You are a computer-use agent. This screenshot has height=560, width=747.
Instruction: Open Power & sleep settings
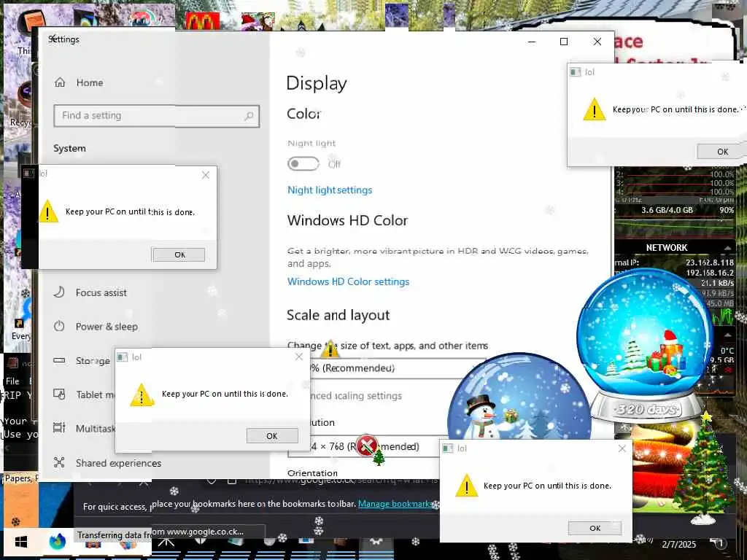tap(96, 326)
